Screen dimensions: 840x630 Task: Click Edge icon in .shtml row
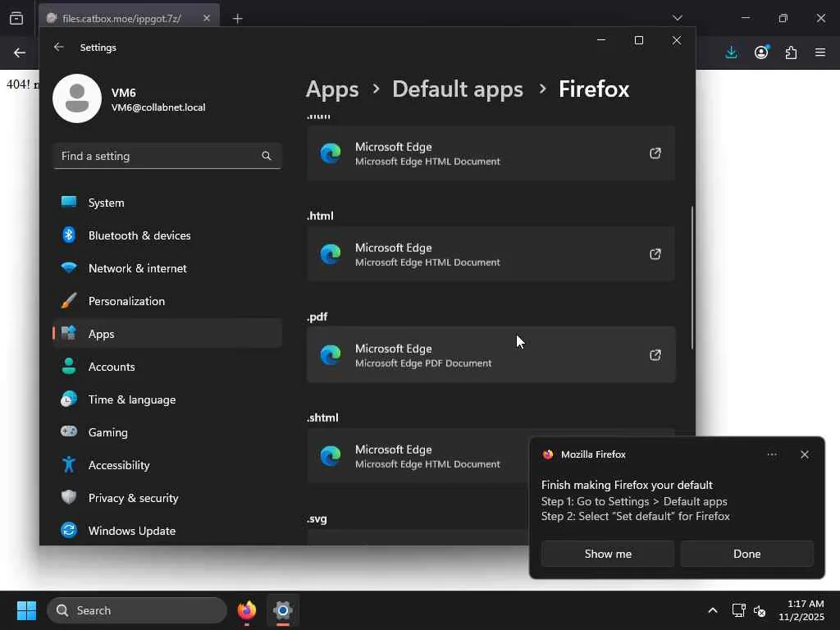331,456
